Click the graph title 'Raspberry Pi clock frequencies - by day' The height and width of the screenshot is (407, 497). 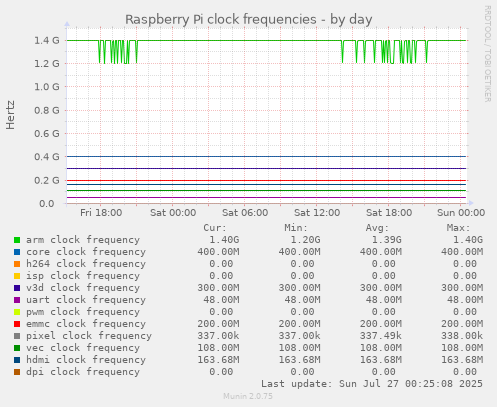click(x=249, y=19)
